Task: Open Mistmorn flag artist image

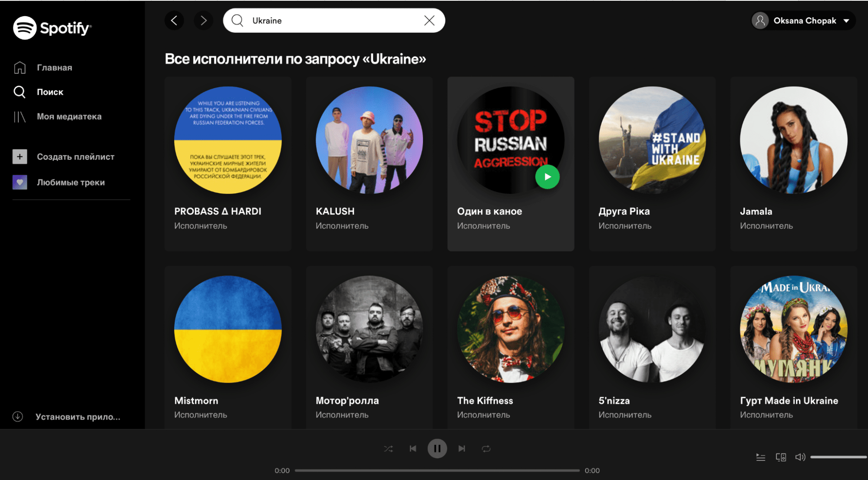Action: point(228,329)
